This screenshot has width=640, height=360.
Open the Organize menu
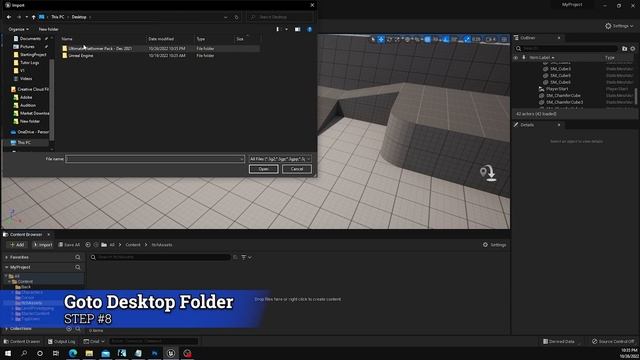pyautogui.click(x=18, y=29)
